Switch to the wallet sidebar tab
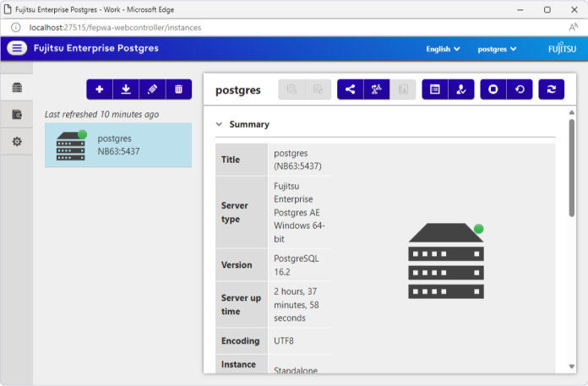This screenshot has height=386, width=588. tap(17, 115)
